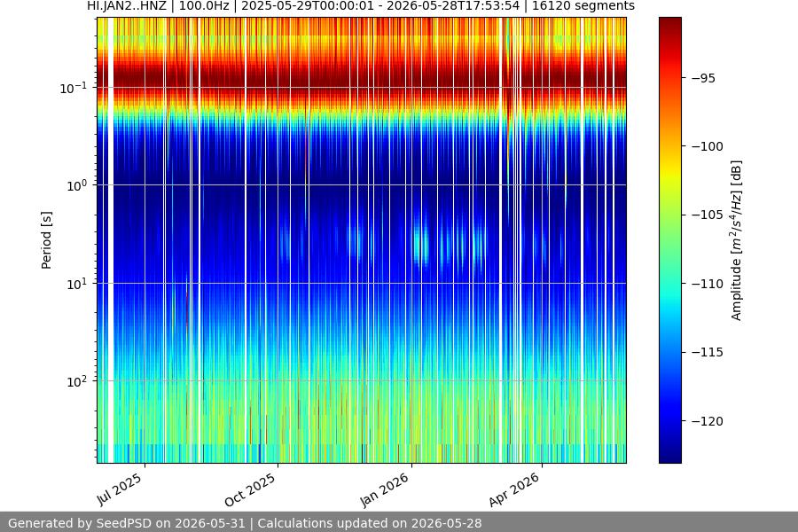
Task: Click the −105 colorbar tick label
Action: click(x=707, y=215)
